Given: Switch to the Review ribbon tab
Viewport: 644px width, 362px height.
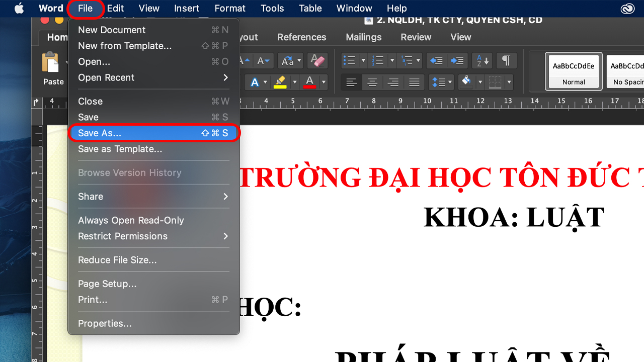Looking at the screenshot, I should tap(416, 37).
